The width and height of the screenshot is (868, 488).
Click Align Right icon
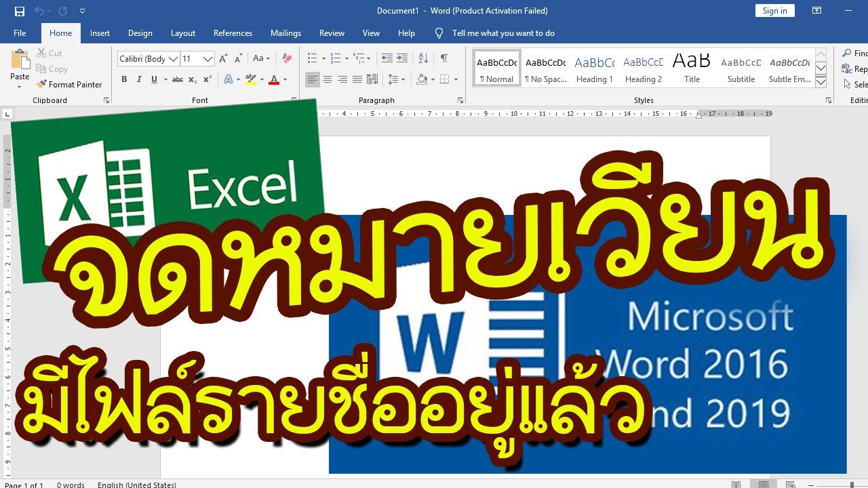[x=342, y=80]
